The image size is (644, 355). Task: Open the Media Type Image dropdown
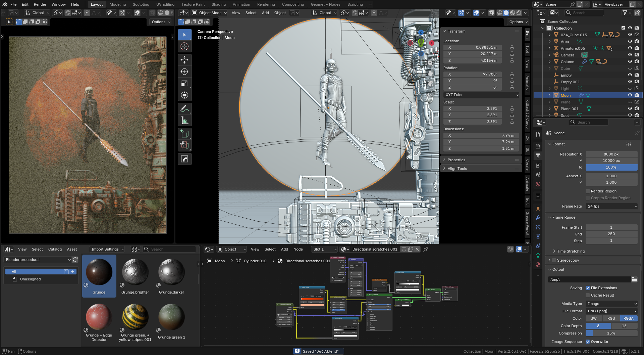[611, 304]
